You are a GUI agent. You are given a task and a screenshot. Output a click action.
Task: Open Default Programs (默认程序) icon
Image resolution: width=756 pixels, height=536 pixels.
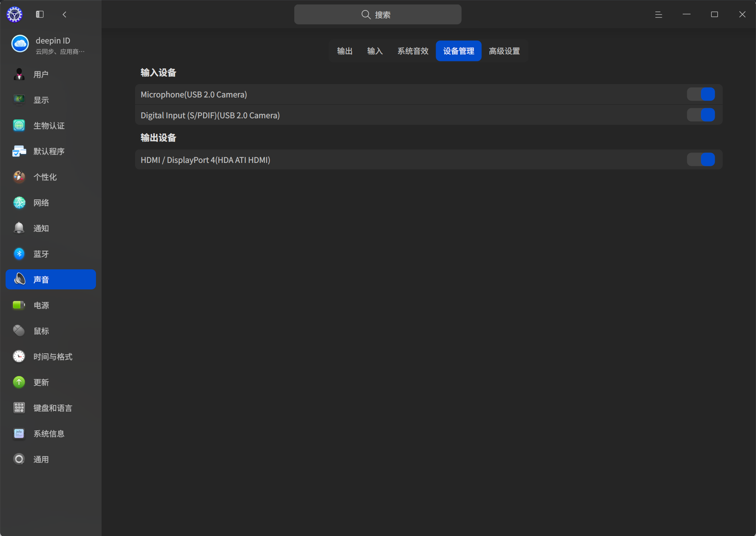point(19,151)
